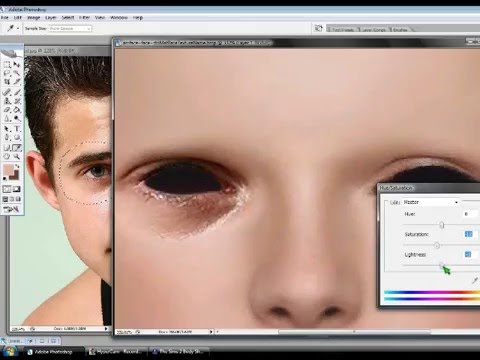This screenshot has width=480, height=360.
Task: Select the Healing Brush tool
Action: (x=7, y=92)
